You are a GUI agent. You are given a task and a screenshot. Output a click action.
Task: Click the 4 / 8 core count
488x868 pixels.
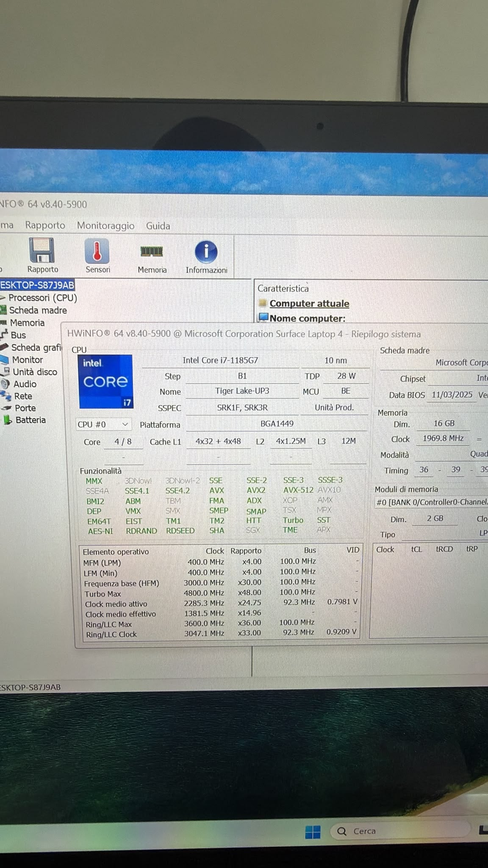[123, 442]
